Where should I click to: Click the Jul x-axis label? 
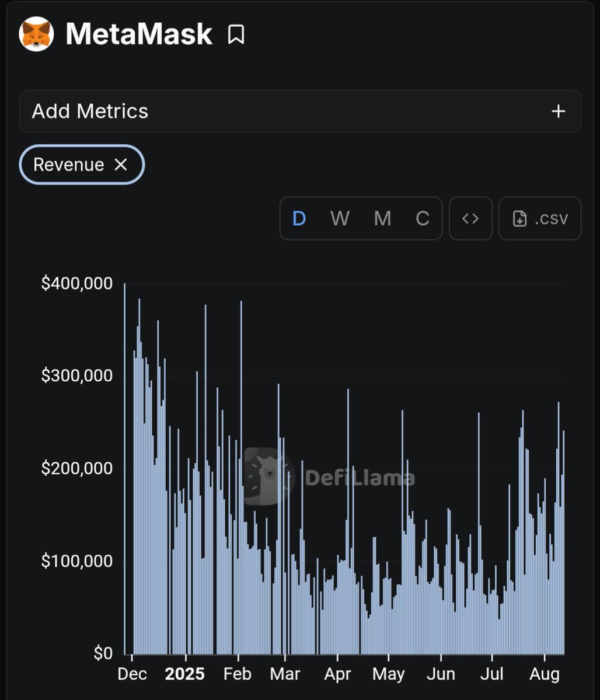[491, 674]
